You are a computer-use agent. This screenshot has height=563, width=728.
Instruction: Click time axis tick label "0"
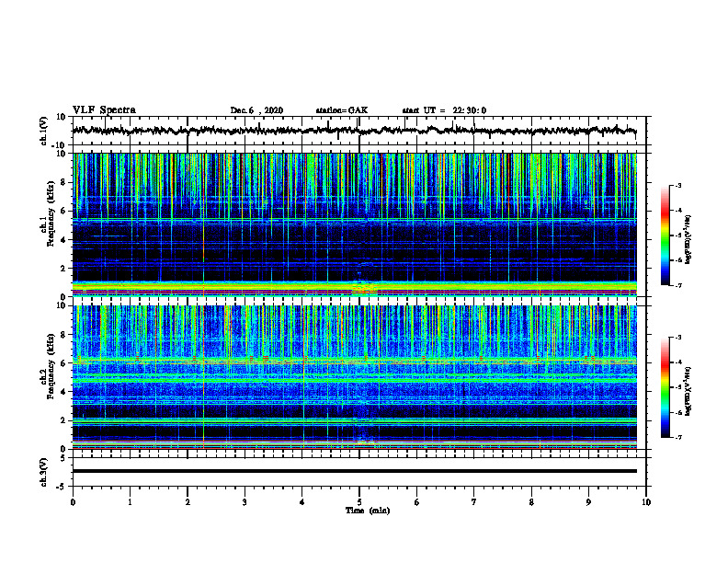(73, 502)
